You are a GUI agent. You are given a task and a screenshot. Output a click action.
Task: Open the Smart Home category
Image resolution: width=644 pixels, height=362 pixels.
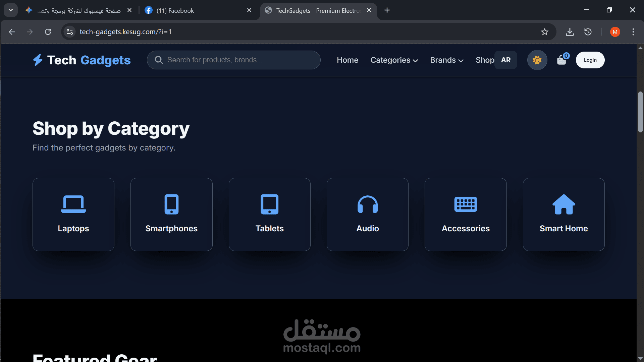click(x=563, y=215)
